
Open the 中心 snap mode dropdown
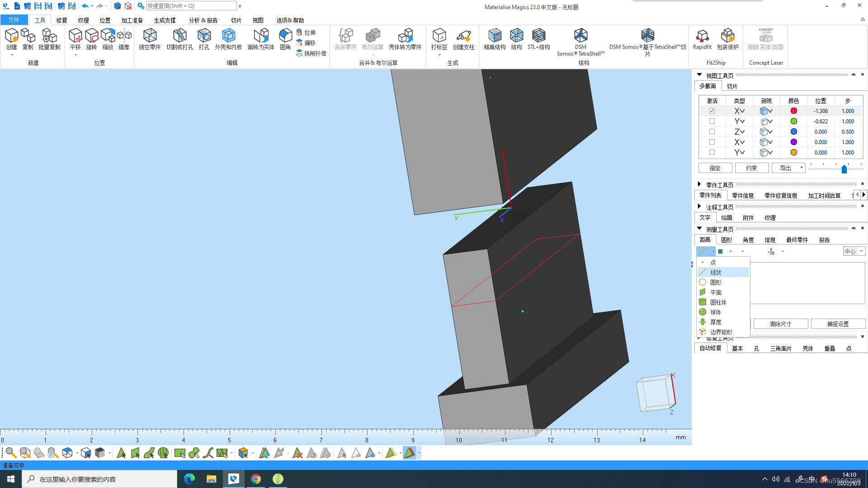pyautogui.click(x=862, y=251)
